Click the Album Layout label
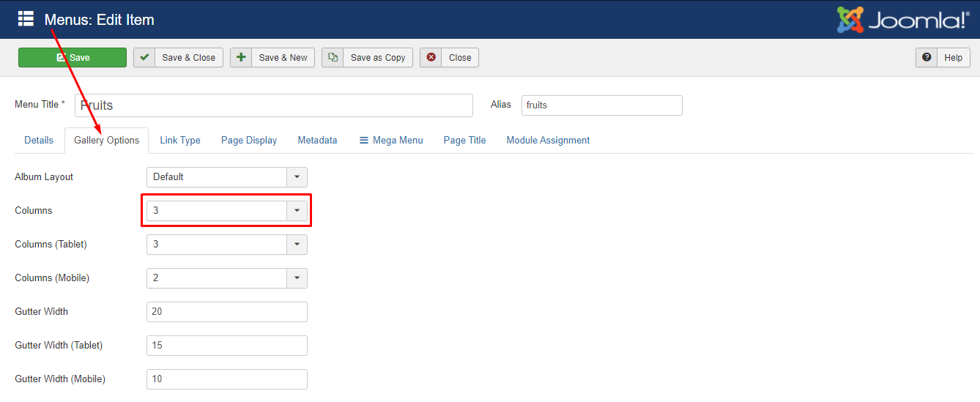Viewport: 980px width, 402px height. tap(44, 177)
